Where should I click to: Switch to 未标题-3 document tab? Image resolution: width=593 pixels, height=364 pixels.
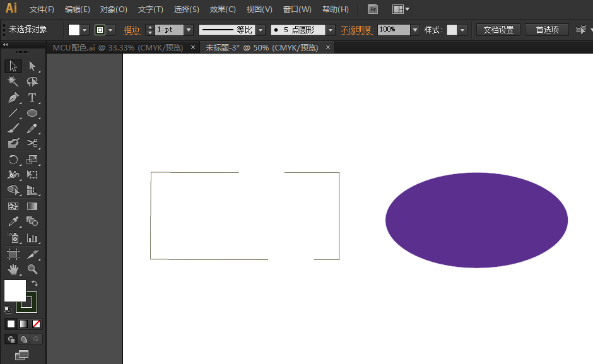[x=262, y=48]
